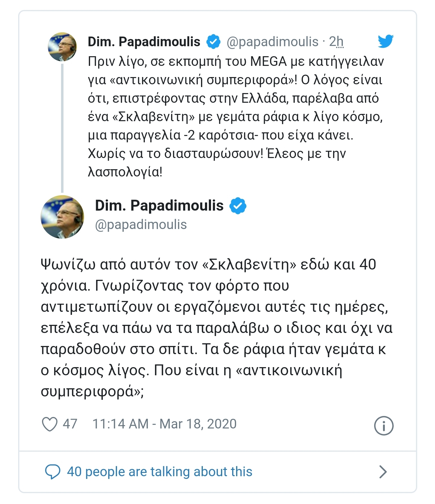
Task: Click the heart like icon
Action: 50,424
